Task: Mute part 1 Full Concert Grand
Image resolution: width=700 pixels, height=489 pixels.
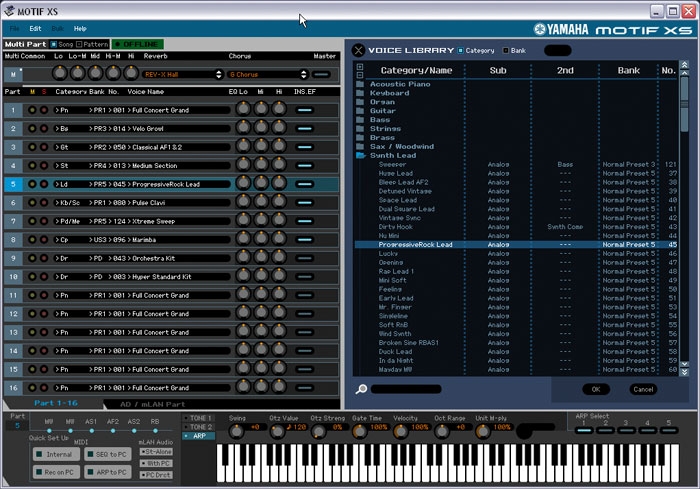Action: pos(32,110)
